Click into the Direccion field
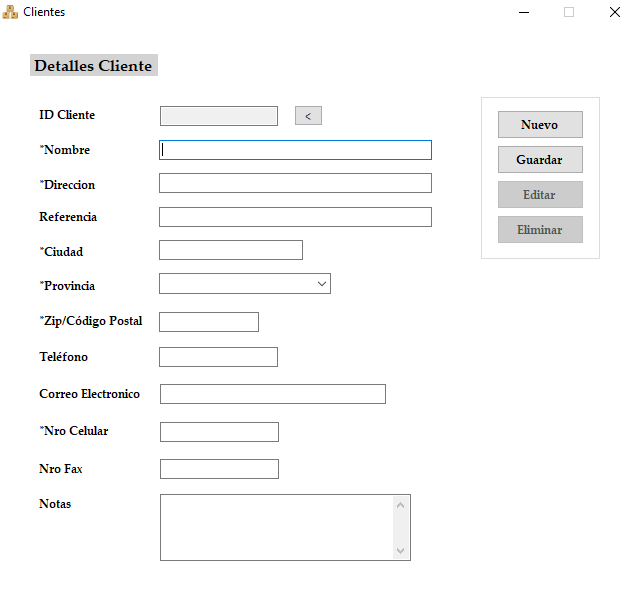The width and height of the screenshot is (637, 600). point(295,183)
